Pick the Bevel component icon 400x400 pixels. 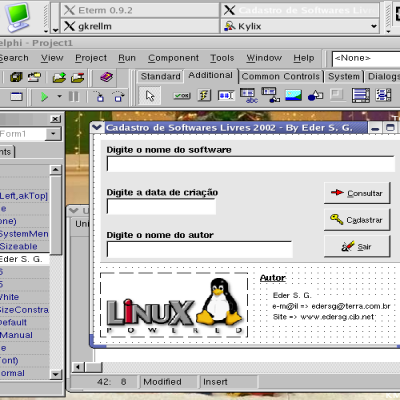(337, 95)
